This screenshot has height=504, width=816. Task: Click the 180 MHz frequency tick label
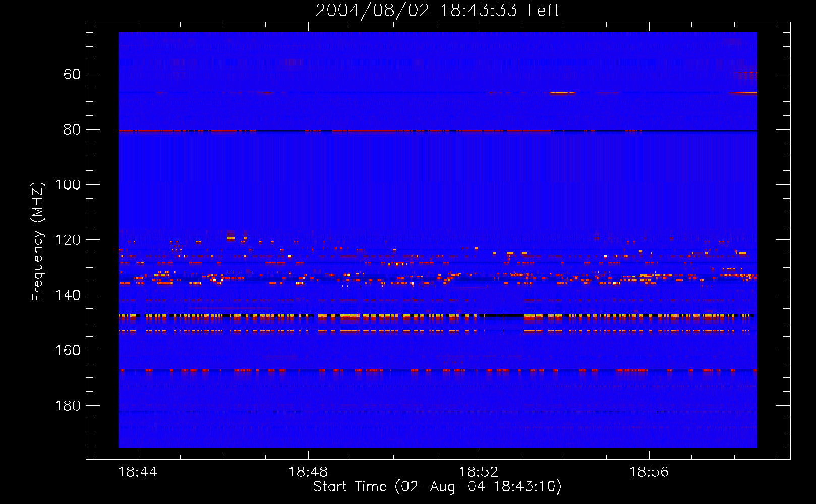click(68, 406)
